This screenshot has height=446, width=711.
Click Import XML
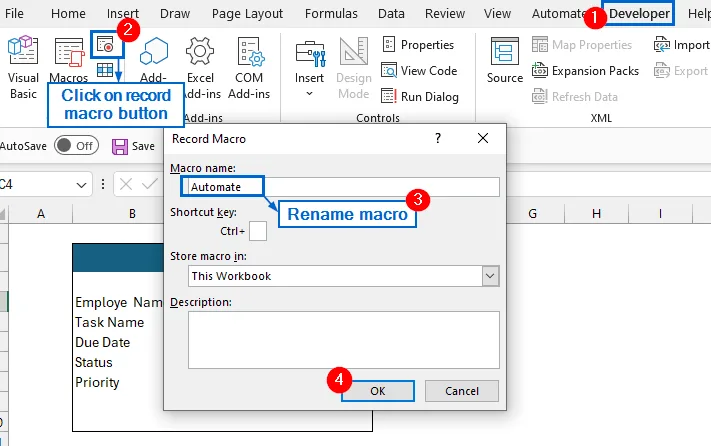tap(682, 45)
